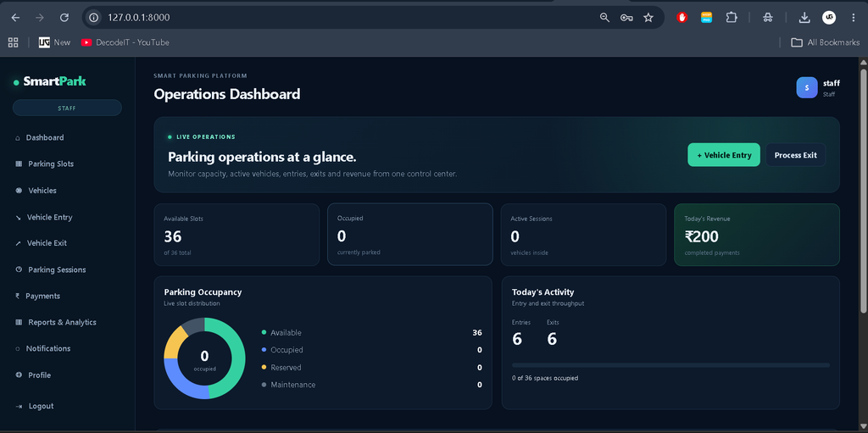Click the zoom magnifier icon in address bar

click(x=604, y=18)
